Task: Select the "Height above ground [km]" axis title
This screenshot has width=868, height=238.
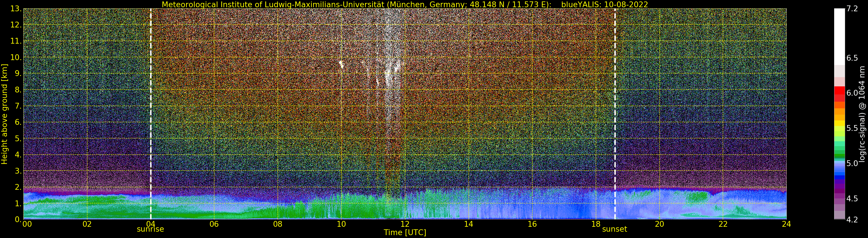Action: click(4, 114)
